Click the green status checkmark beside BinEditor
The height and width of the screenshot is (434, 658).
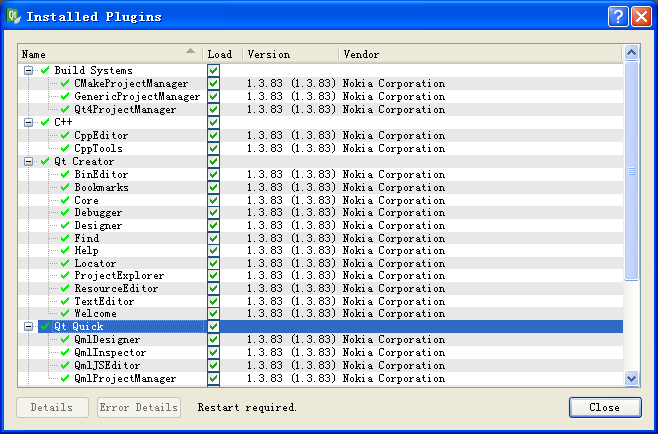[65, 174]
